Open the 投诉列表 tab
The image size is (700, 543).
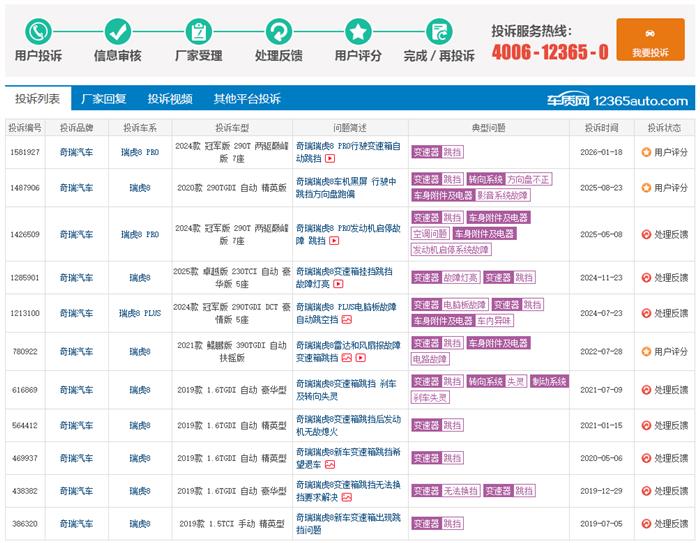(37, 99)
